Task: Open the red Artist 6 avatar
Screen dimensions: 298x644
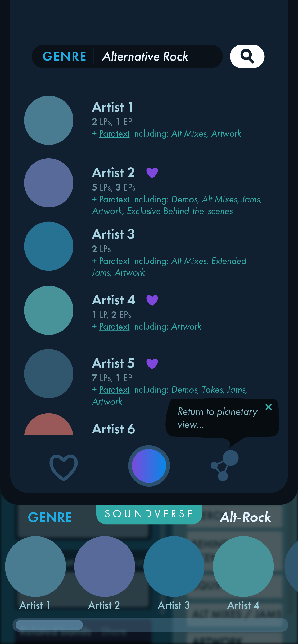Action: click(x=49, y=424)
